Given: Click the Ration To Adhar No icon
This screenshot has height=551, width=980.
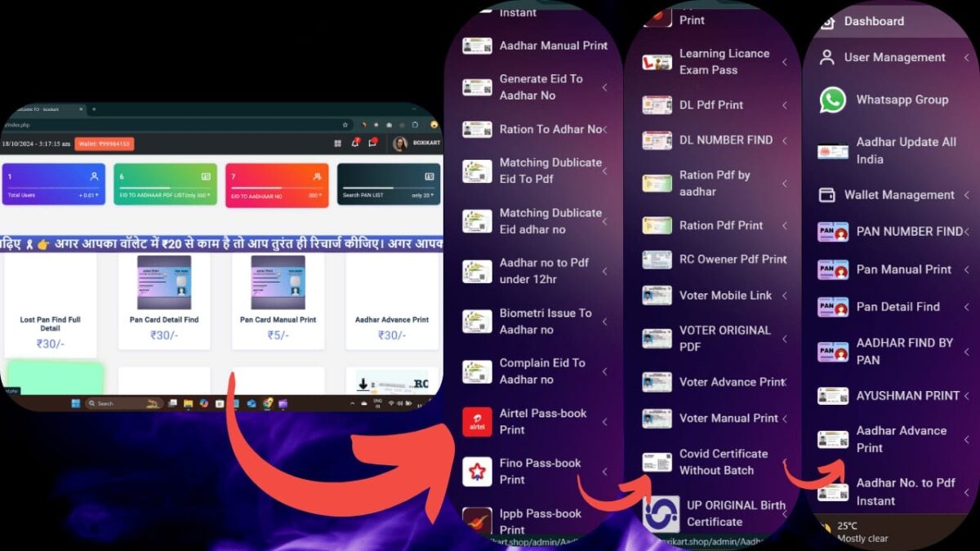Looking at the screenshot, I should tap(477, 129).
